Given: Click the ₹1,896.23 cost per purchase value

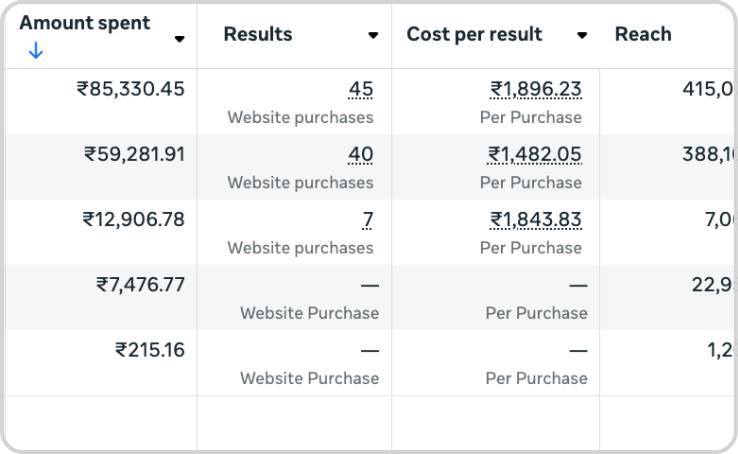Looking at the screenshot, I should pyautogui.click(x=535, y=90).
